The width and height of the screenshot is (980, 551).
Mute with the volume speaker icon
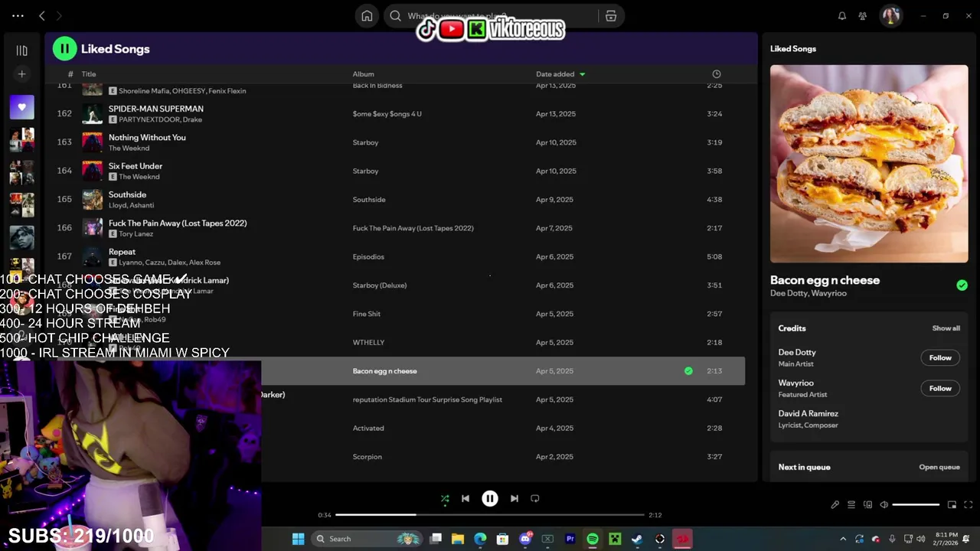click(884, 505)
